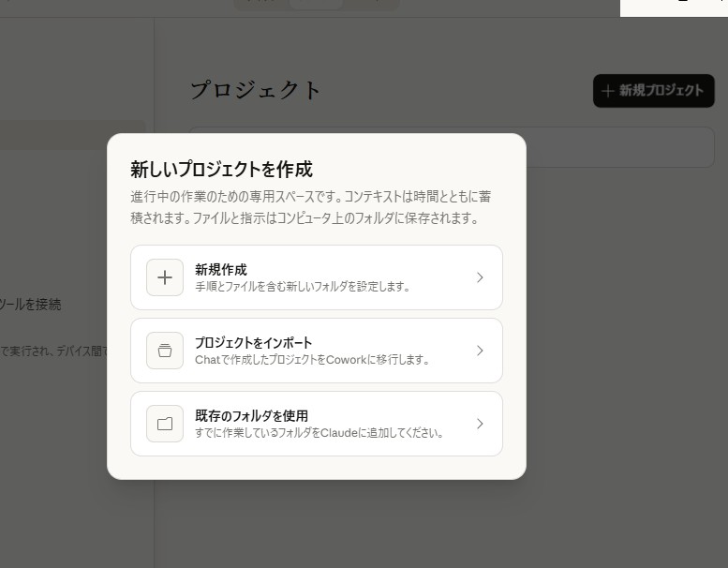Viewport: 728px width, 568px height.
Task: Select the highlighted sidebar item
Action: [72, 134]
